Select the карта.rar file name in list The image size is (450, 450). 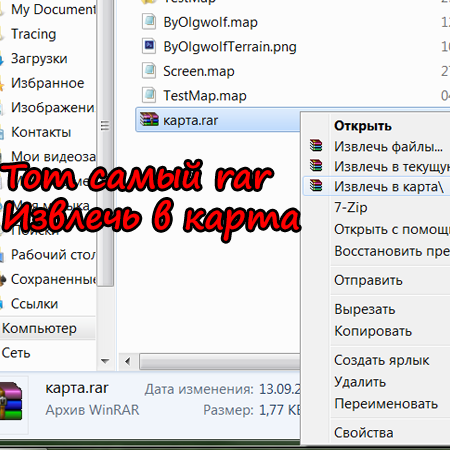click(x=190, y=120)
